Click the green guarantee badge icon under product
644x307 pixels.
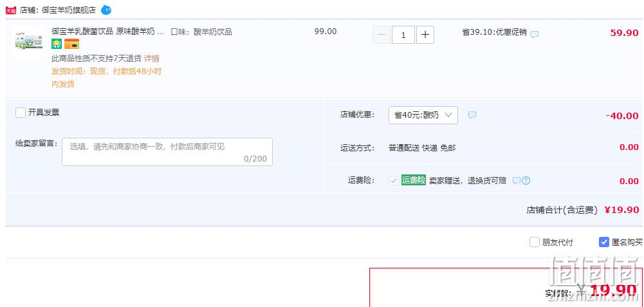click(56, 44)
